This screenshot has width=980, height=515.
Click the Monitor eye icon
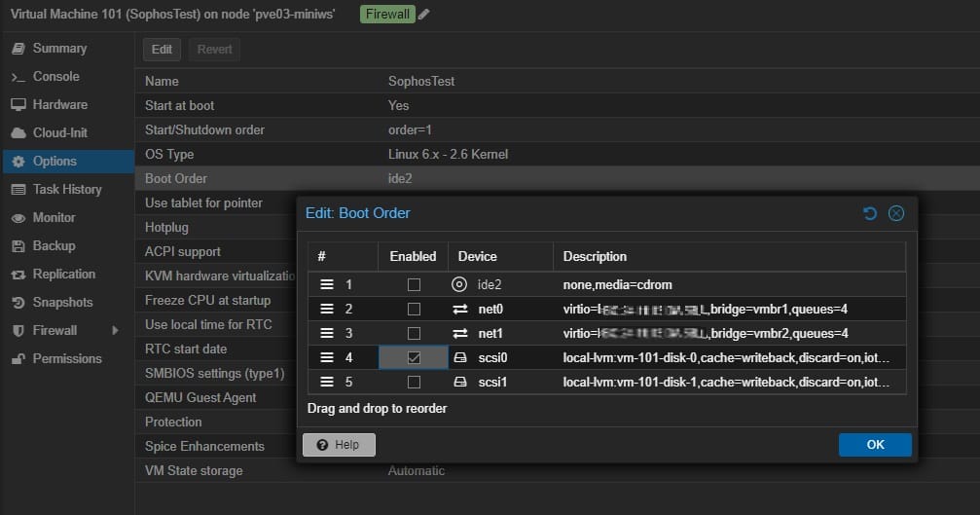[18, 217]
